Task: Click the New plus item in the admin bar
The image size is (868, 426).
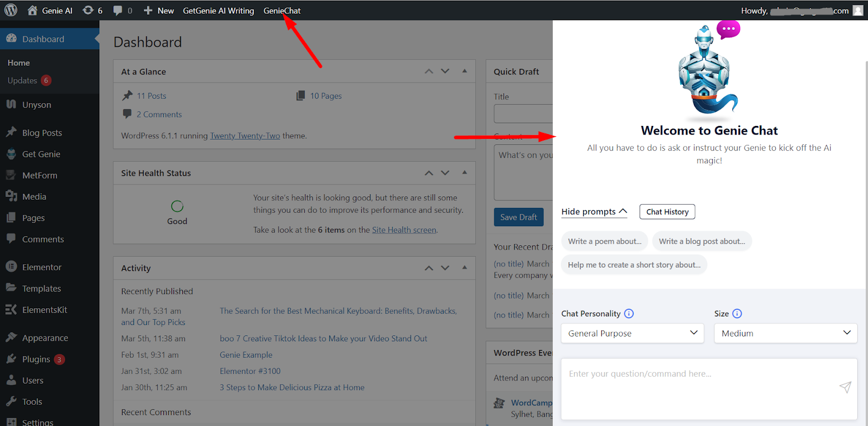Action: [x=158, y=10]
